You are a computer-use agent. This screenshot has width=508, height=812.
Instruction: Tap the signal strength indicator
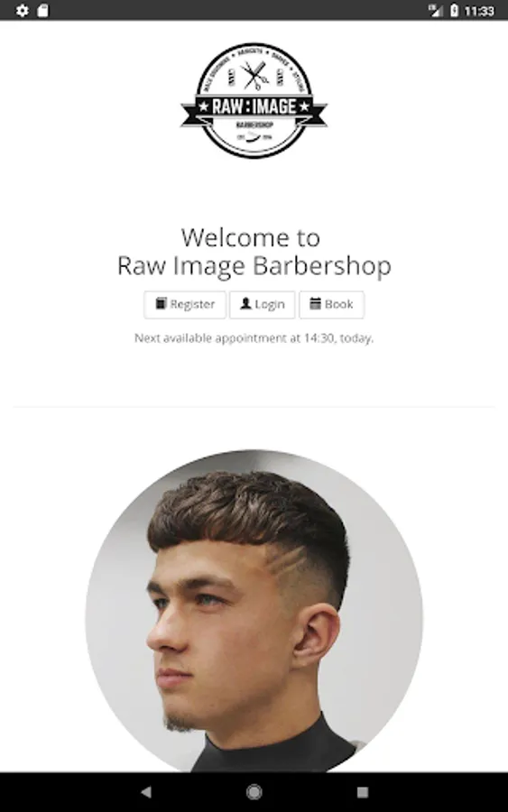pyautogui.click(x=436, y=10)
